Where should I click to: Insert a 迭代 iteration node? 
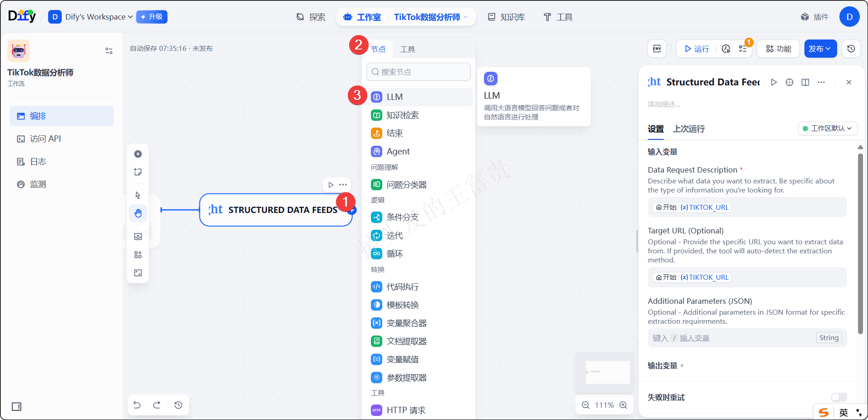tap(419, 235)
